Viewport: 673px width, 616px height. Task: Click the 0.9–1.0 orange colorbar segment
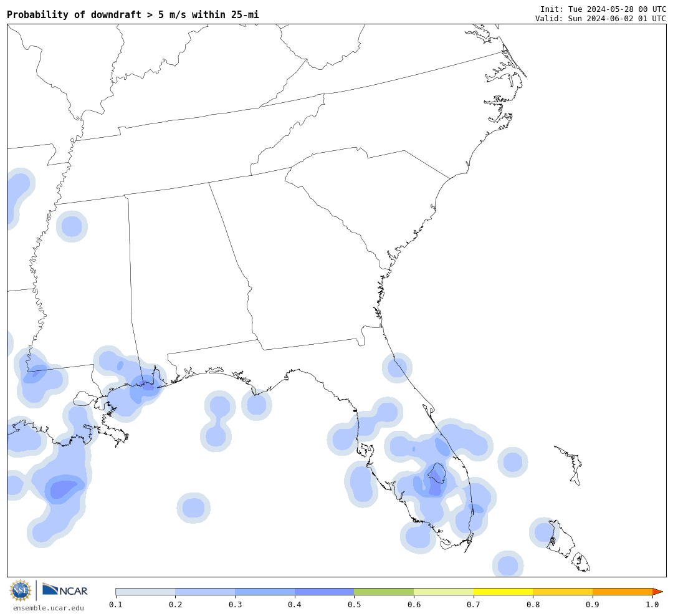point(623,592)
